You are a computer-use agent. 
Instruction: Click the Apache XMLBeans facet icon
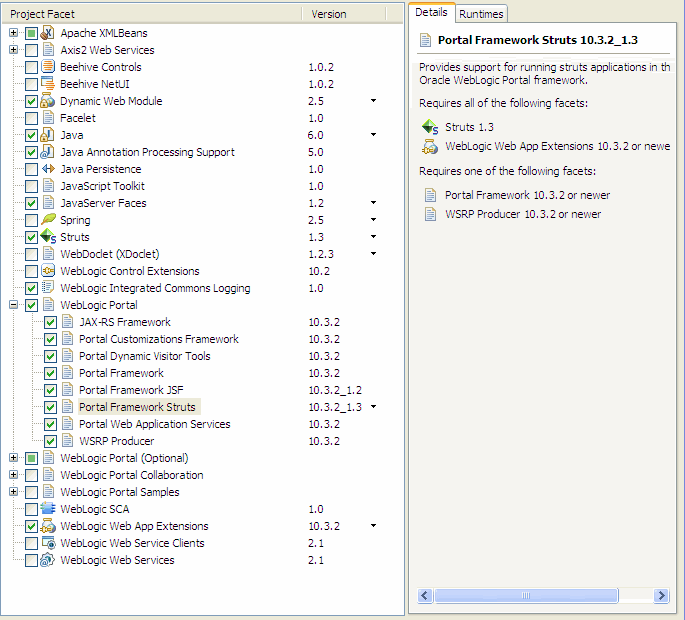coord(48,33)
